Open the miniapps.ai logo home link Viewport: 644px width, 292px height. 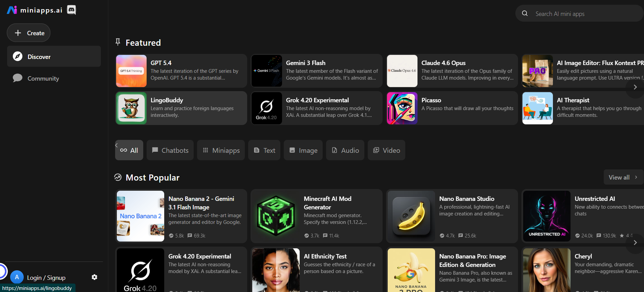(x=35, y=10)
